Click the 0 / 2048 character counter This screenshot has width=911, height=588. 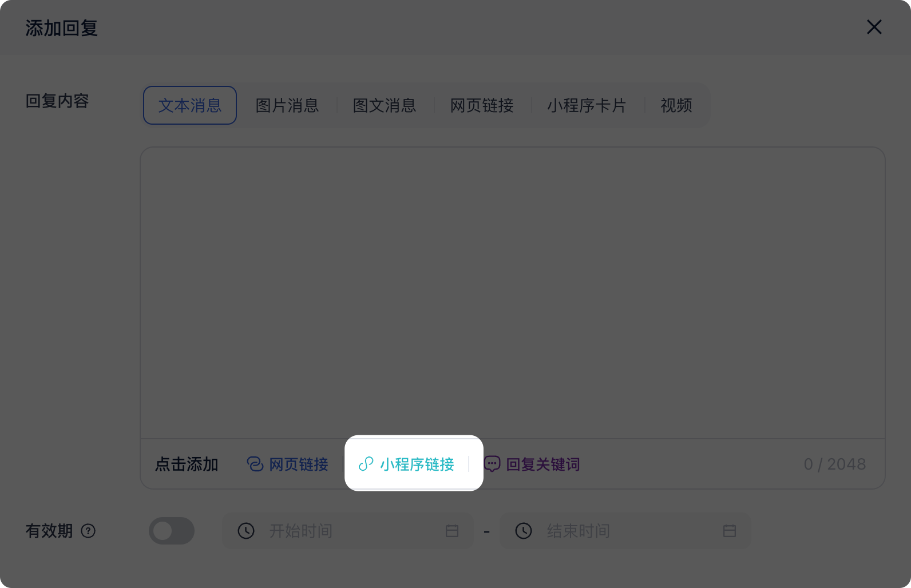pyautogui.click(x=835, y=464)
